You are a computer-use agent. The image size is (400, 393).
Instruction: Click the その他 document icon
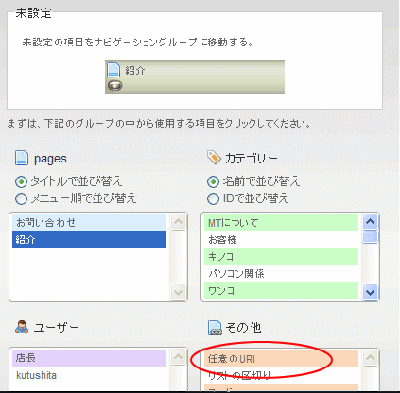(215, 328)
